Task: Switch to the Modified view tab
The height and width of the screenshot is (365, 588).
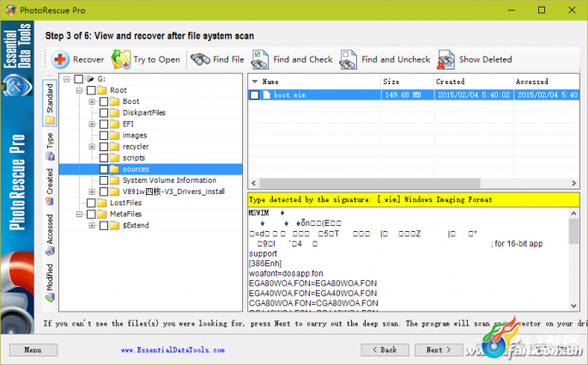Action: click(x=50, y=283)
